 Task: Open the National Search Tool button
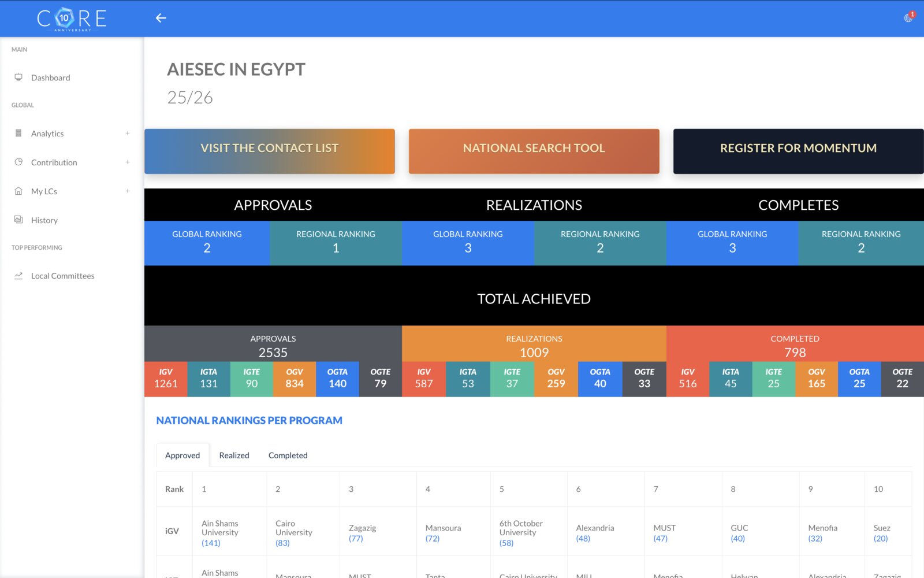point(534,151)
